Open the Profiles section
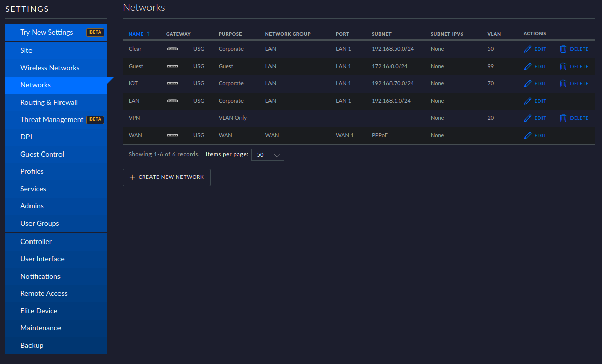 [x=56, y=171]
